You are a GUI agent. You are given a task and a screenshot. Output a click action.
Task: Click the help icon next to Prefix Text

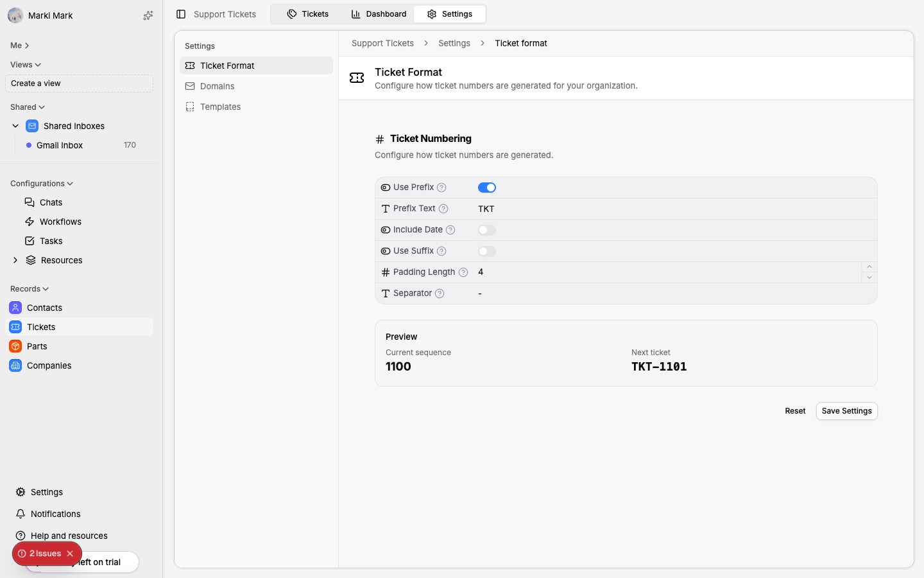coord(443,209)
